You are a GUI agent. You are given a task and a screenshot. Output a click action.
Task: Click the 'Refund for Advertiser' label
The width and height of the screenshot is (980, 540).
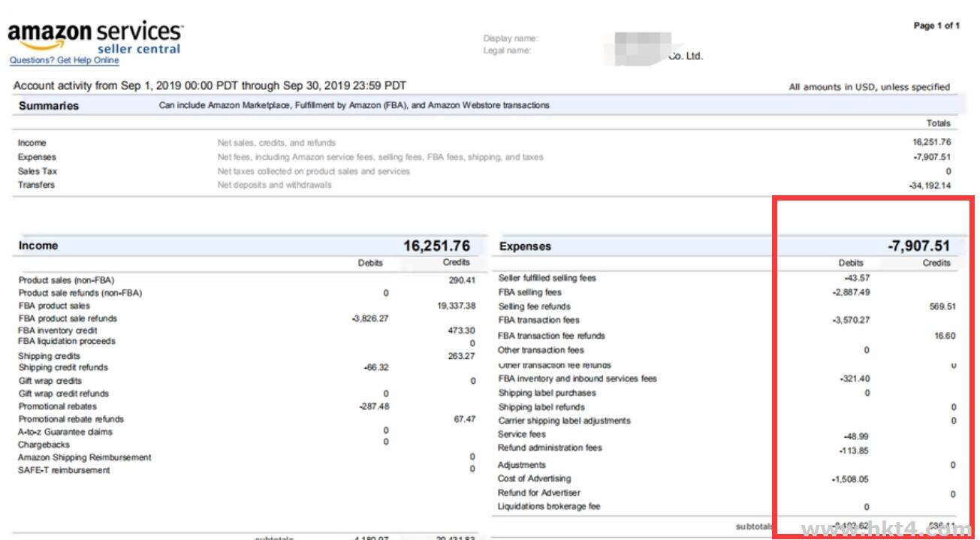click(x=538, y=493)
